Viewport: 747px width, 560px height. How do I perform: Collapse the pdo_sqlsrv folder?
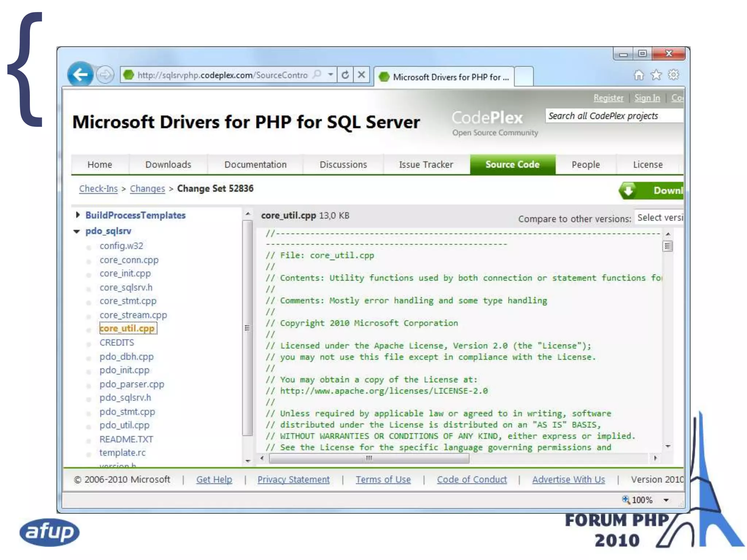pyautogui.click(x=77, y=231)
